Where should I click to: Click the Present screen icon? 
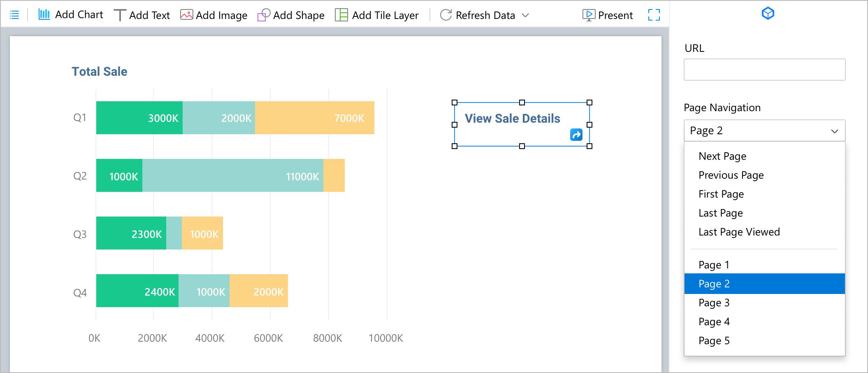coord(589,15)
